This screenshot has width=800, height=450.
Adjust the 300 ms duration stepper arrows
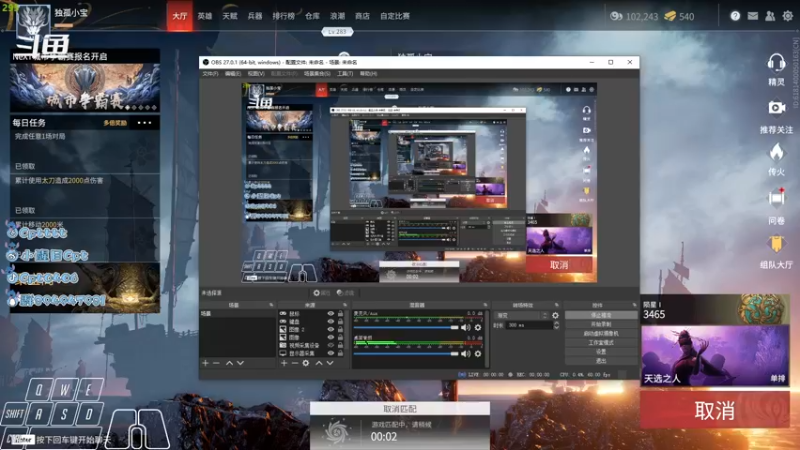pyautogui.click(x=556, y=325)
